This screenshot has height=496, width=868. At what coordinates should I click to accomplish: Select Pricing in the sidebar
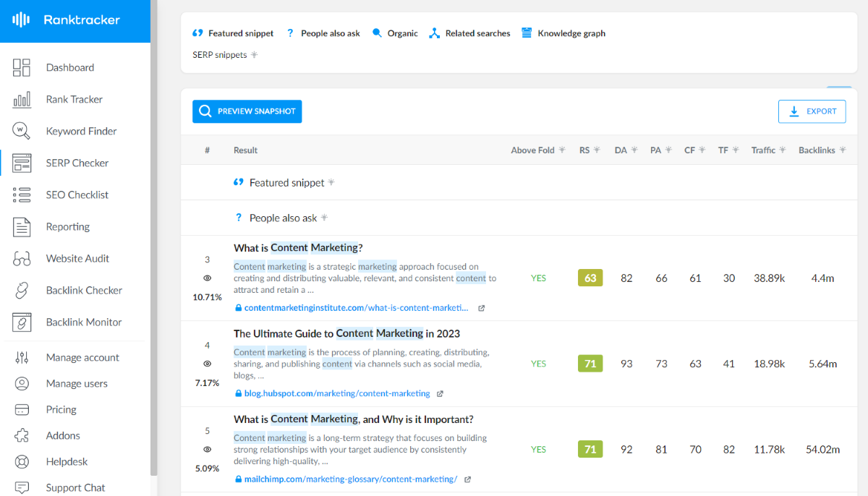click(61, 410)
